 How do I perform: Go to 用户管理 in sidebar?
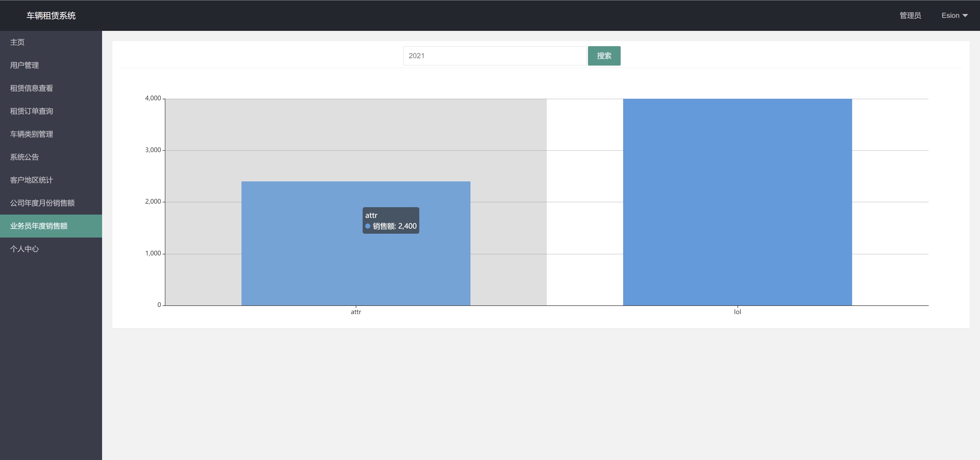coord(24,65)
